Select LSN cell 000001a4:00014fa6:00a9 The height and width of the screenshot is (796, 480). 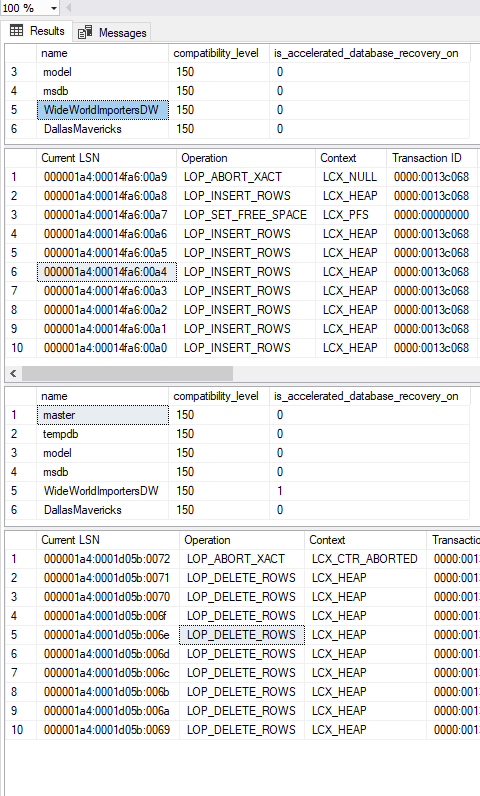pyautogui.click(x=107, y=177)
